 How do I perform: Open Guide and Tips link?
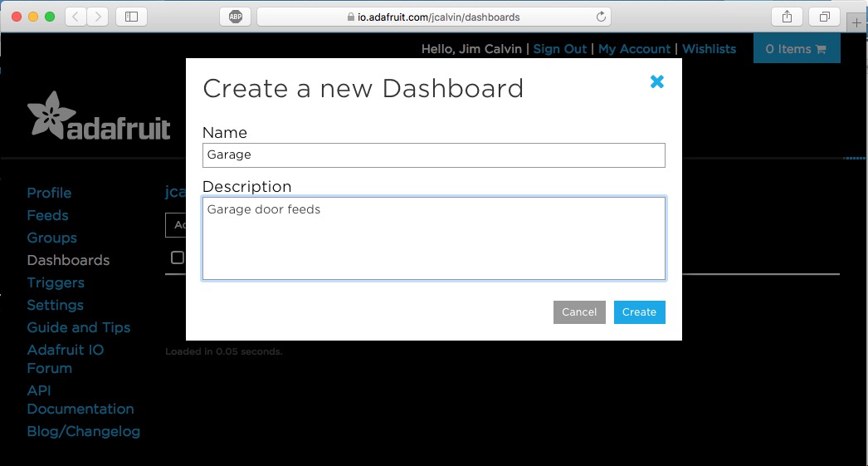coord(79,327)
